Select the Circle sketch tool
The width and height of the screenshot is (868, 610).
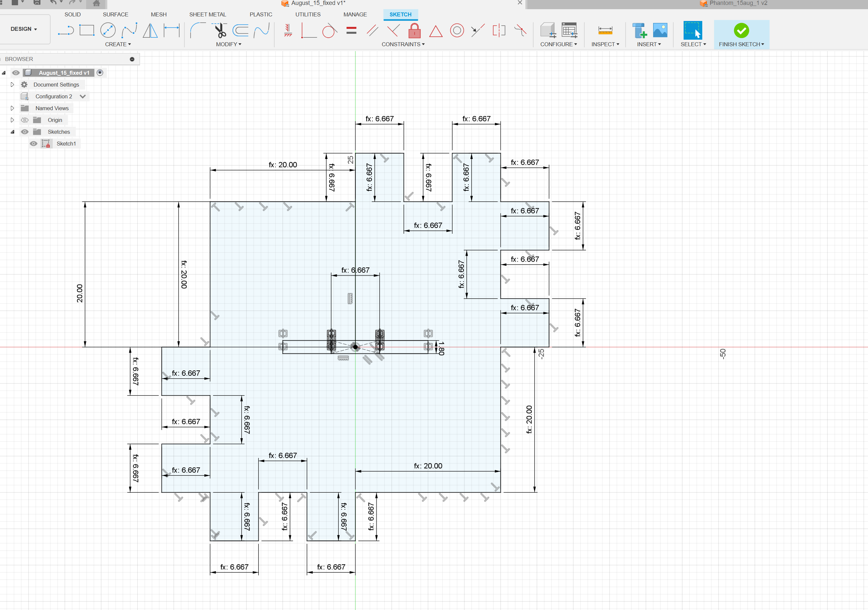click(108, 30)
